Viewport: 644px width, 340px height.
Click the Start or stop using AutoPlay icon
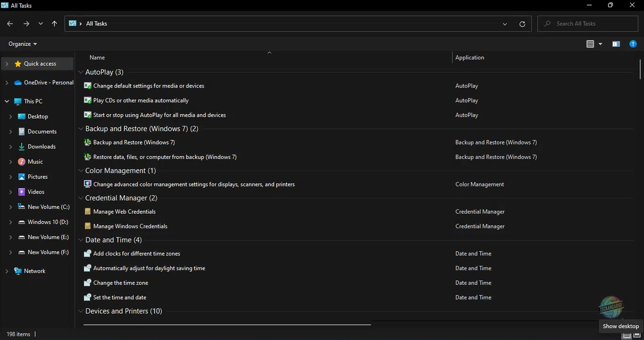click(x=88, y=115)
